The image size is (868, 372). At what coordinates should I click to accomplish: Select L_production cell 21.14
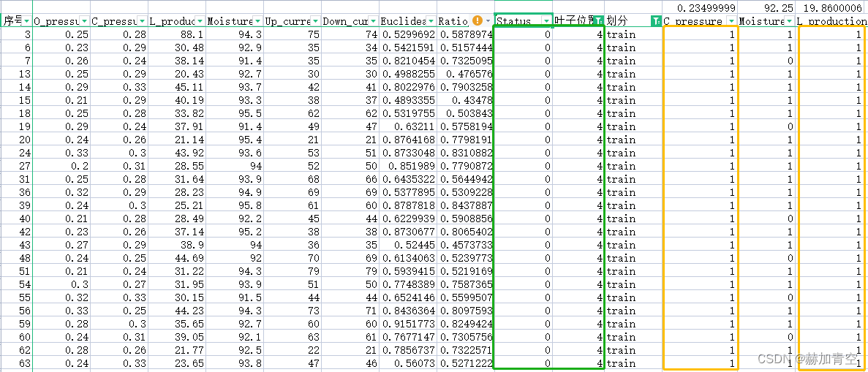pyautogui.click(x=176, y=140)
